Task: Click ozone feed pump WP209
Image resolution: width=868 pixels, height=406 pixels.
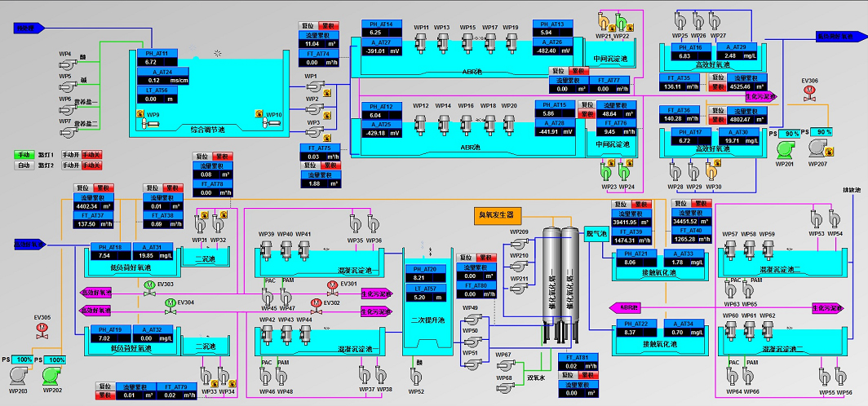Action: coord(519,244)
